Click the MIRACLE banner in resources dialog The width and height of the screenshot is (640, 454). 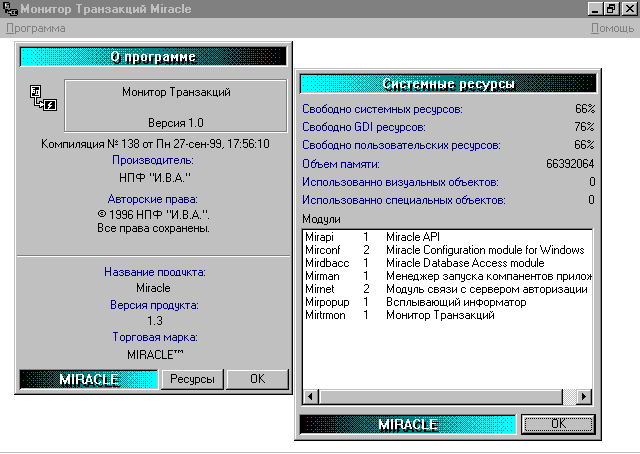click(x=408, y=424)
